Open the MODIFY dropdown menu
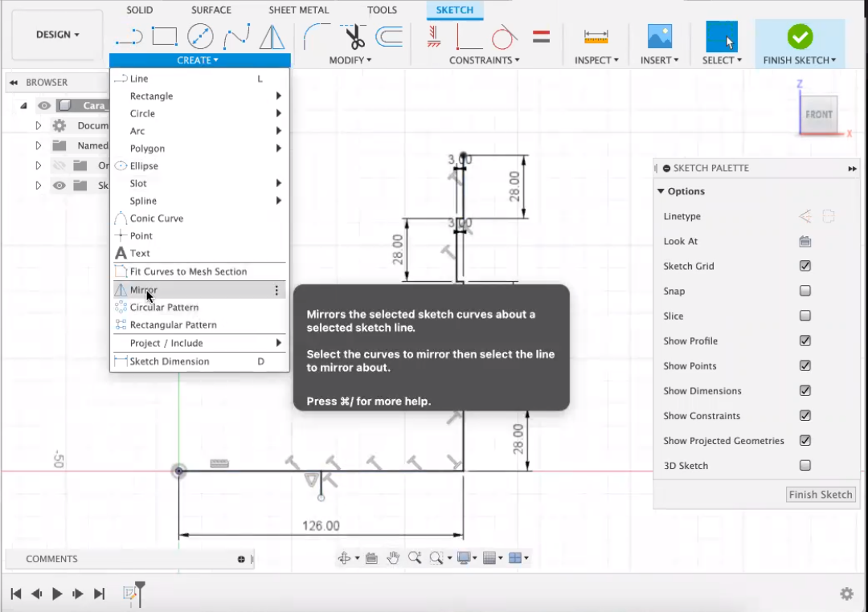The image size is (868, 612). coord(350,60)
